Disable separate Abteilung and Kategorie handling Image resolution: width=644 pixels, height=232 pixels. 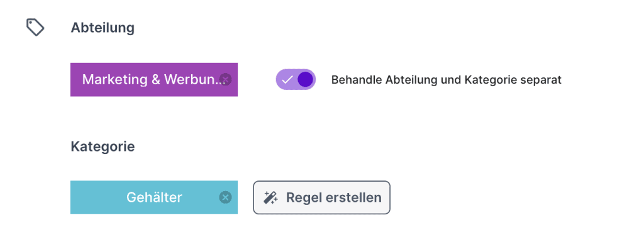[296, 79]
